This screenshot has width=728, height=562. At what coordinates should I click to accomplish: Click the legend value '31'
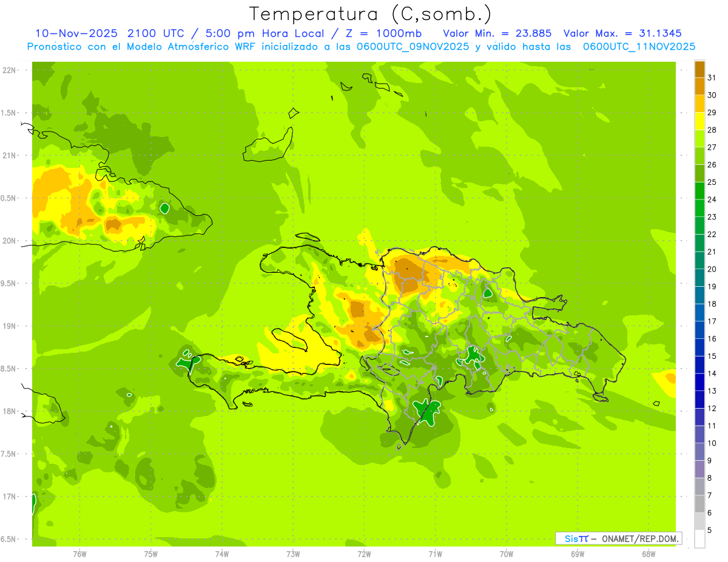pyautogui.click(x=712, y=78)
